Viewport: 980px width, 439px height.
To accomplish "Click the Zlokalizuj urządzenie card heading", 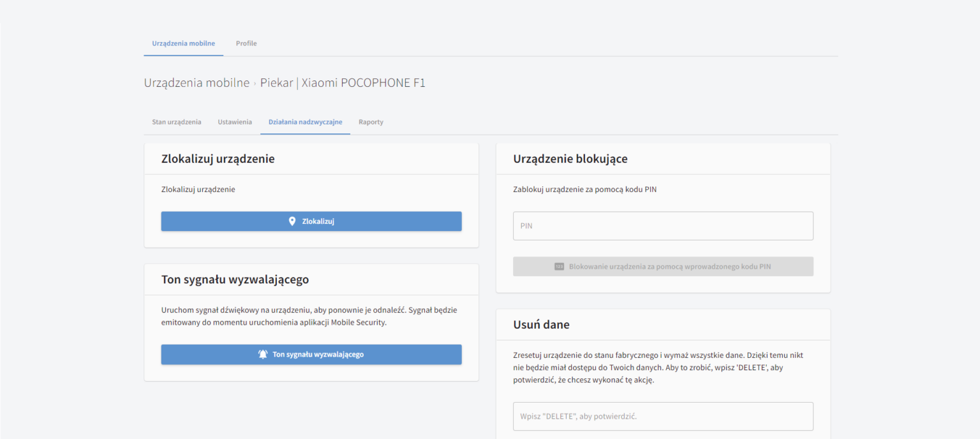I will click(x=218, y=159).
